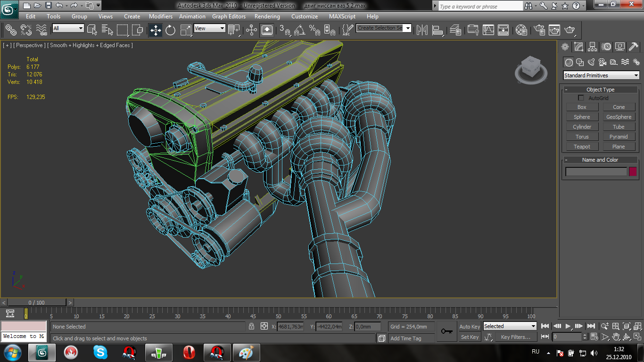The width and height of the screenshot is (644, 362).
Task: Toggle the selection lock padlock
Action: [252, 326]
